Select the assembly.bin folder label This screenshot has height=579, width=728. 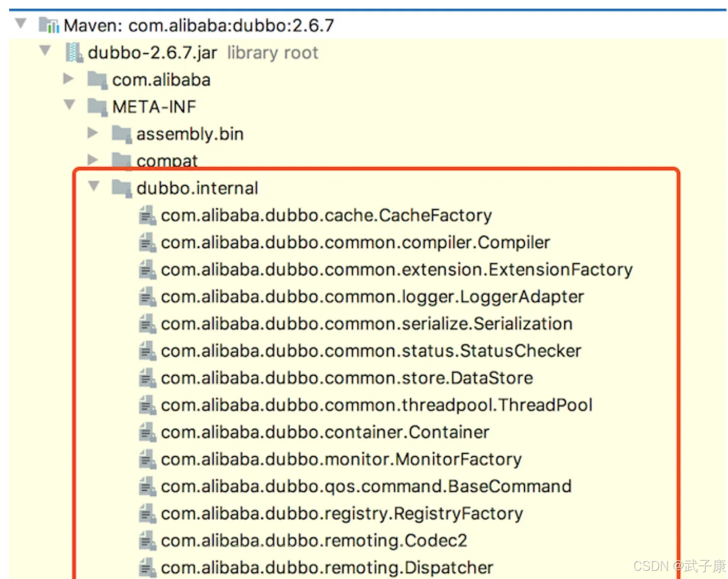190,134
